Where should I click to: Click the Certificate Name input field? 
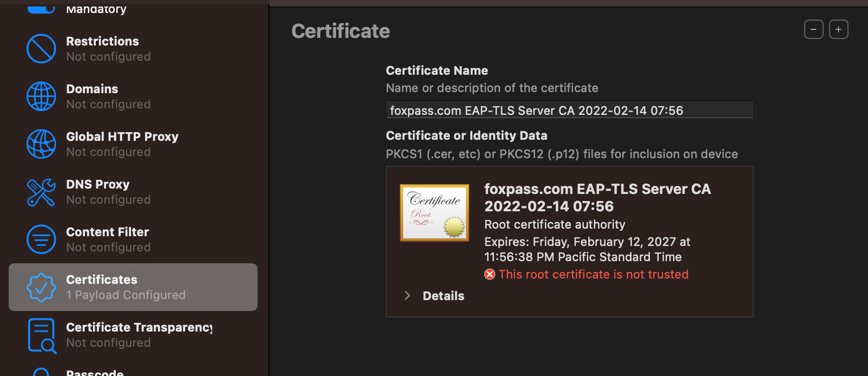tap(569, 111)
